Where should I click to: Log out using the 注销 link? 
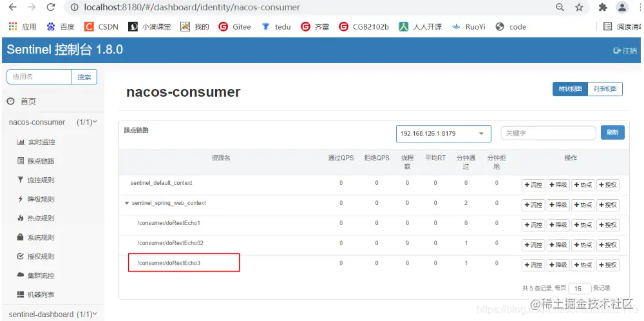coord(625,50)
